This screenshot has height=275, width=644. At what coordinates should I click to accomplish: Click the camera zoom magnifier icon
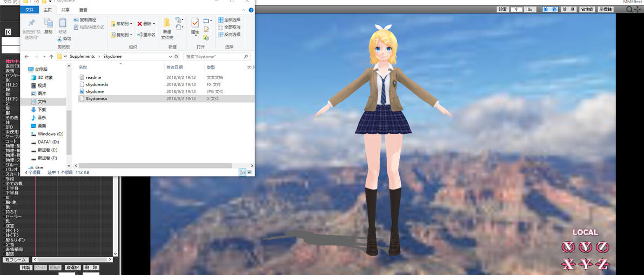[x=629, y=9]
